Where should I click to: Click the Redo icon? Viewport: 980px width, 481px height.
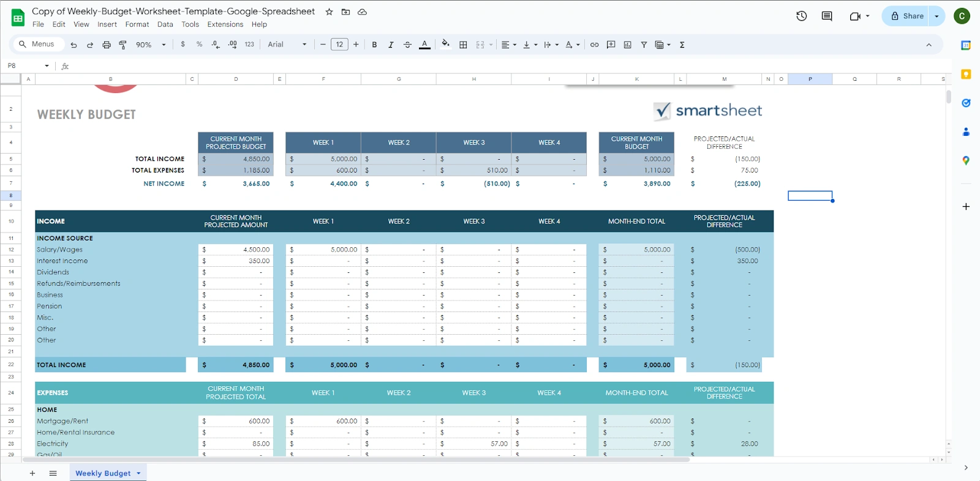90,45
